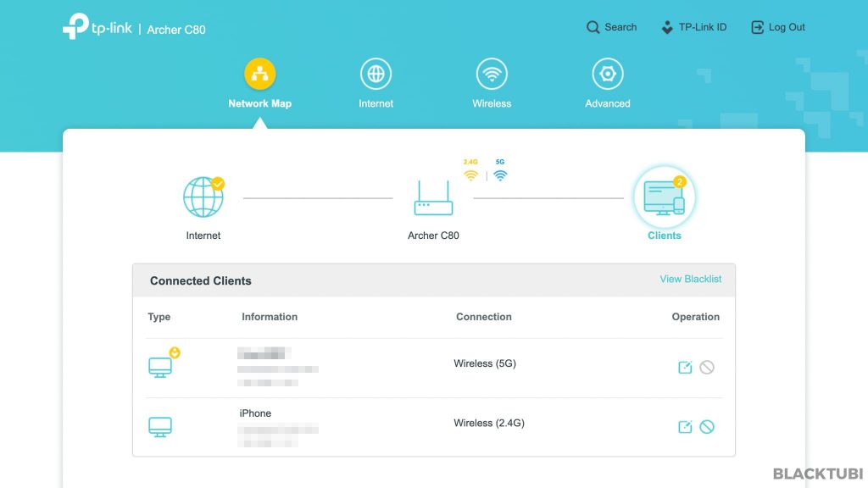Click the Internet globe in network map
The height and width of the screenshot is (488, 868).
coord(203,197)
